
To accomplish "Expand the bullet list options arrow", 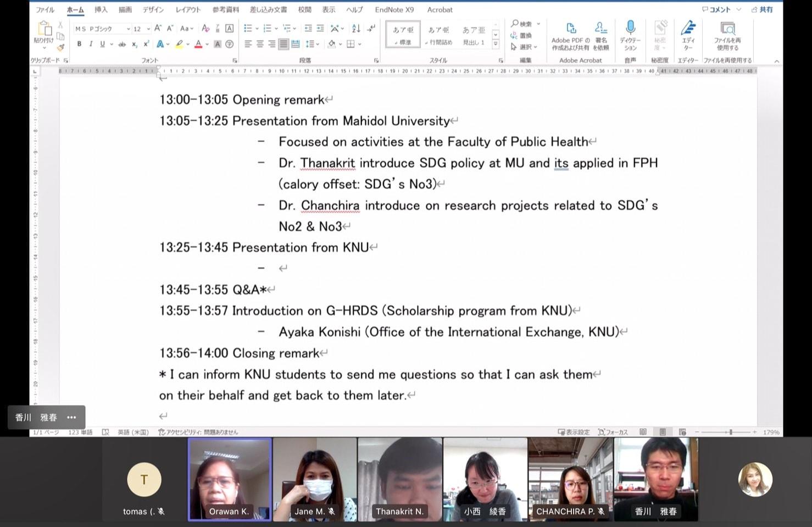I will 256,29.
